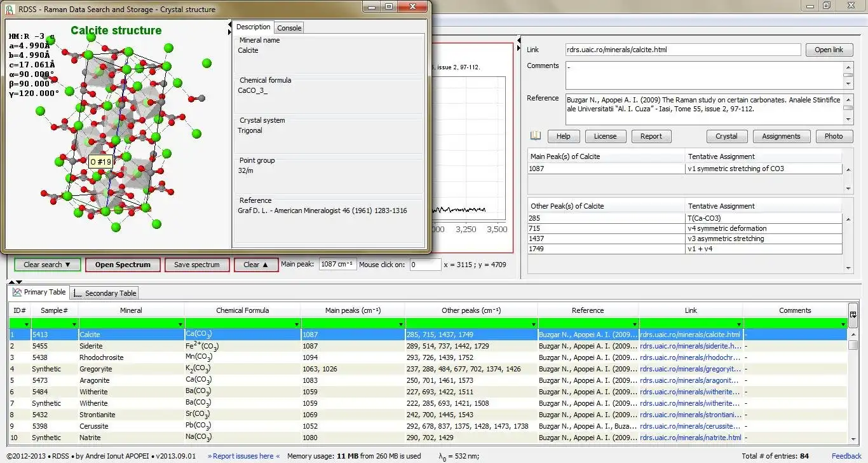Click the Open Spectrum button
The image size is (868, 463).
coord(123,265)
